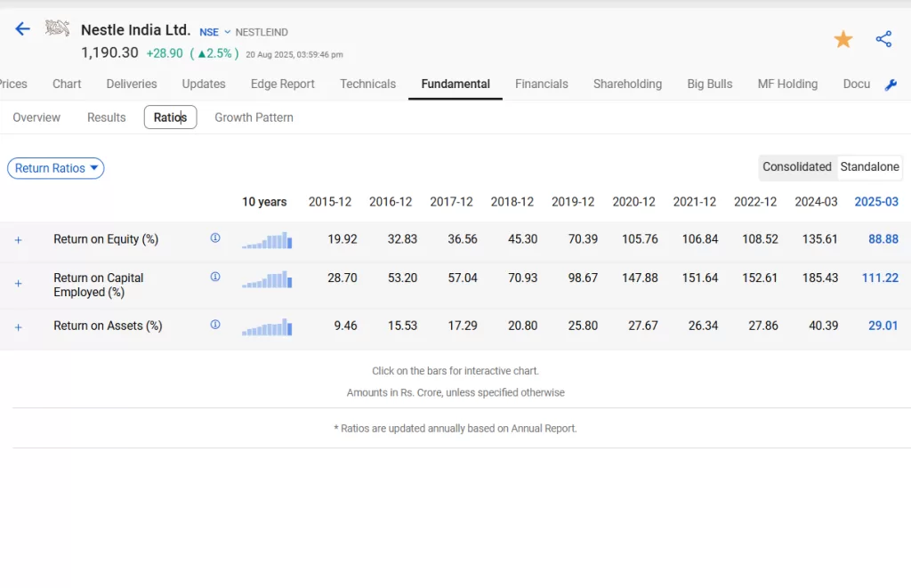The image size is (911, 588).
Task: Open Return on Assets bar chart
Action: point(267,326)
